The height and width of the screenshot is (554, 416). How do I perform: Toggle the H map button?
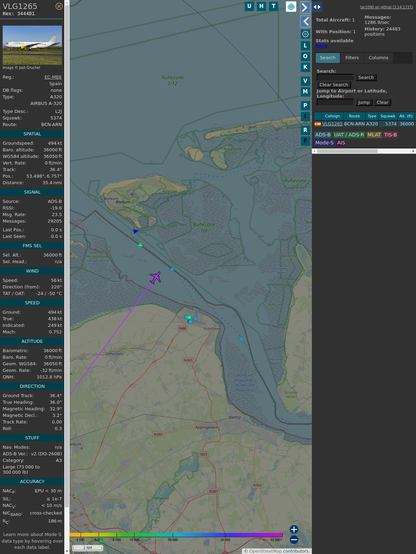261,6
